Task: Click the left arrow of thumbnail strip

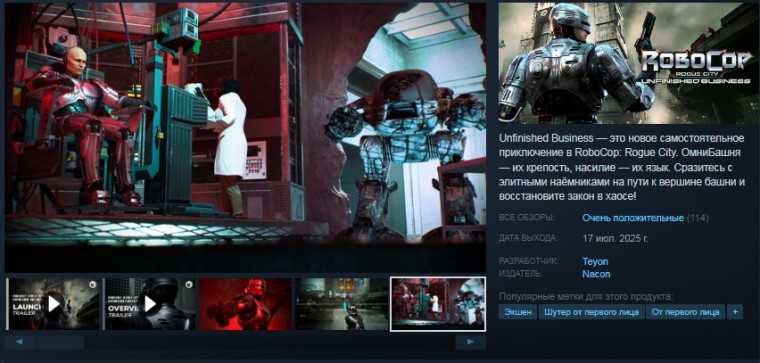Action: [19, 342]
